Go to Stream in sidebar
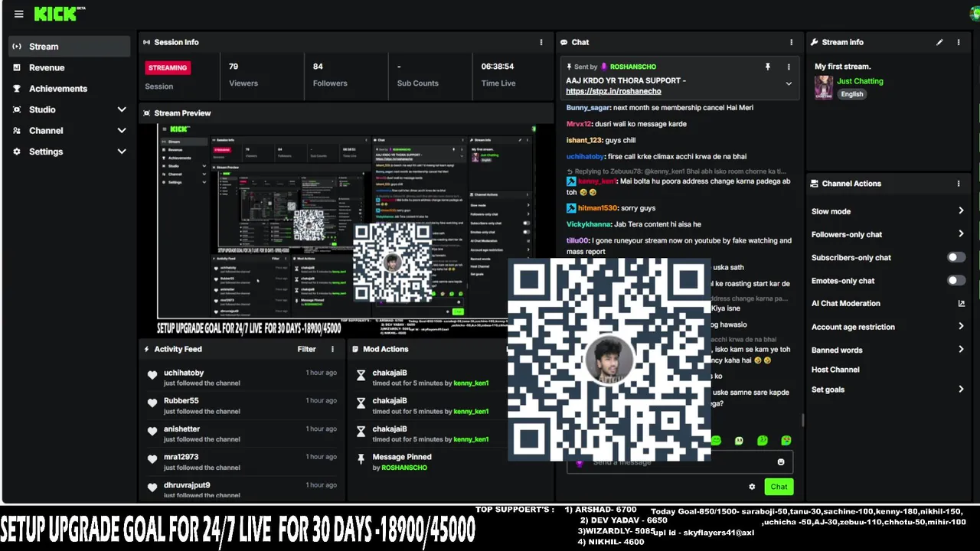The height and width of the screenshot is (551, 980). [68, 47]
